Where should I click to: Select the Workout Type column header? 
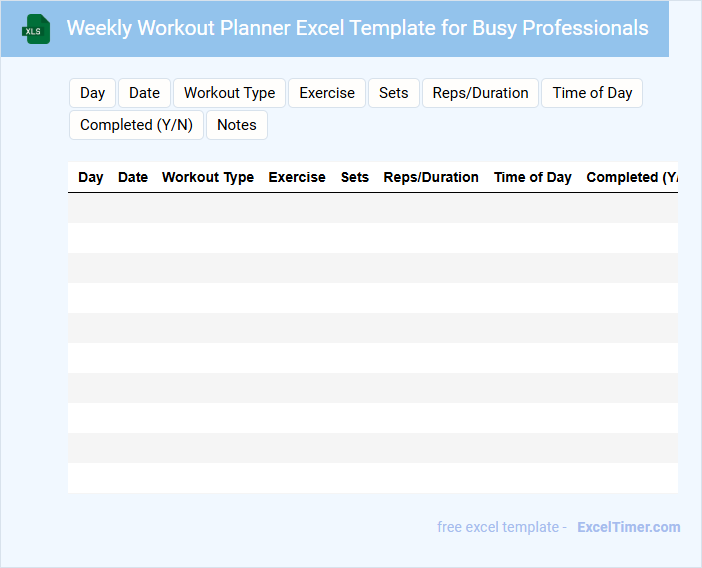point(208,177)
